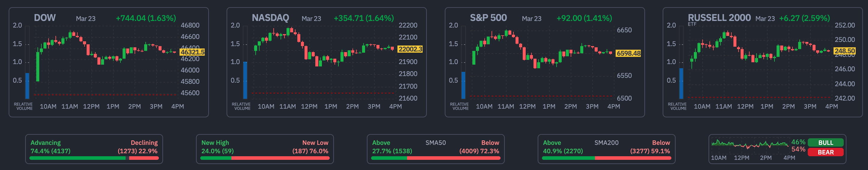Viewport: 868px width, 170px height.
Task: Open the RUSSELL 2000 chart title
Action: coord(719,18)
